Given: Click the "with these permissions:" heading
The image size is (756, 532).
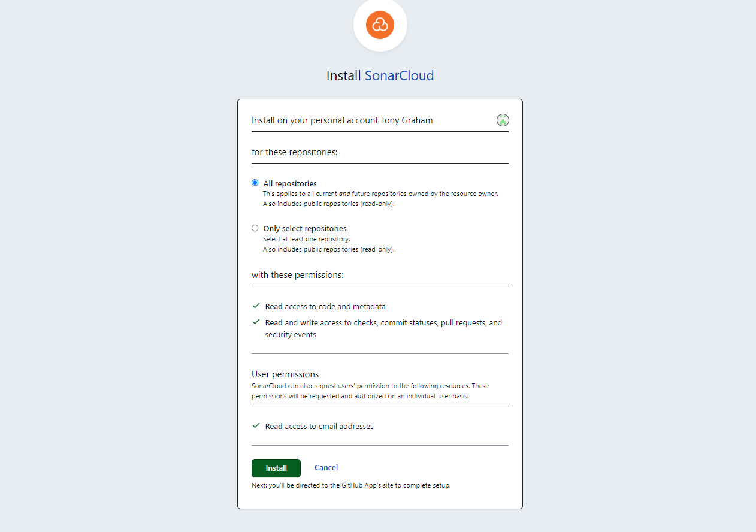Looking at the screenshot, I should coord(297,276).
